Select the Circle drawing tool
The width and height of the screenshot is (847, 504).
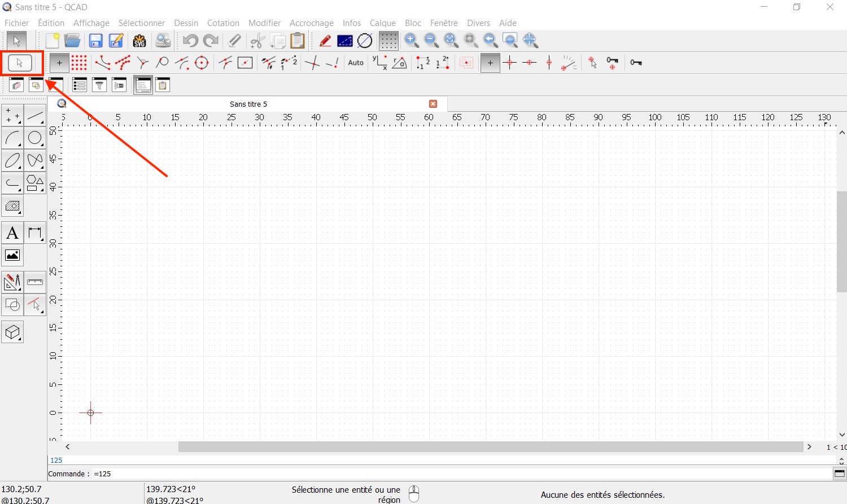coord(35,138)
